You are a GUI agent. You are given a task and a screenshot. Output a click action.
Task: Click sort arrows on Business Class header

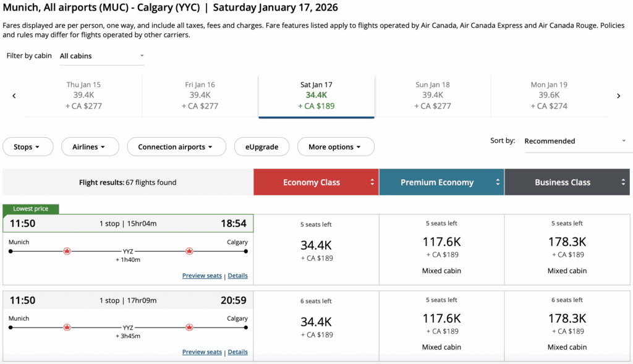[x=623, y=182]
